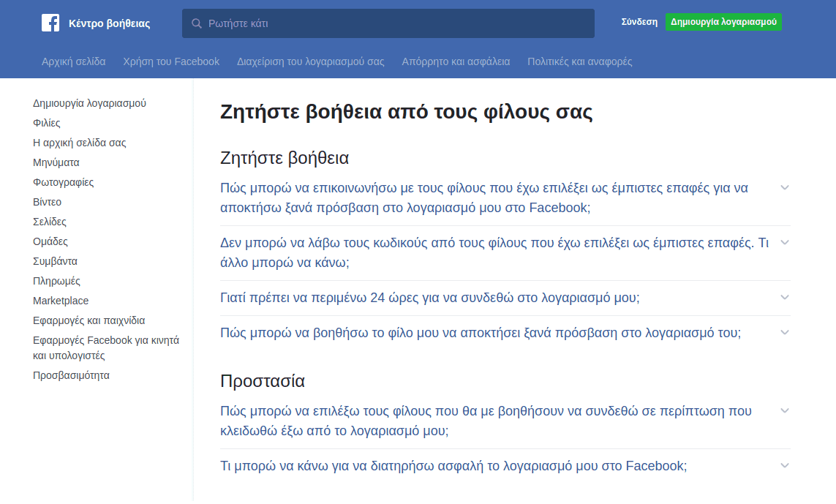The image size is (836, 504).
Task: Expand chevron for keeping account secure question
Action: (784, 466)
